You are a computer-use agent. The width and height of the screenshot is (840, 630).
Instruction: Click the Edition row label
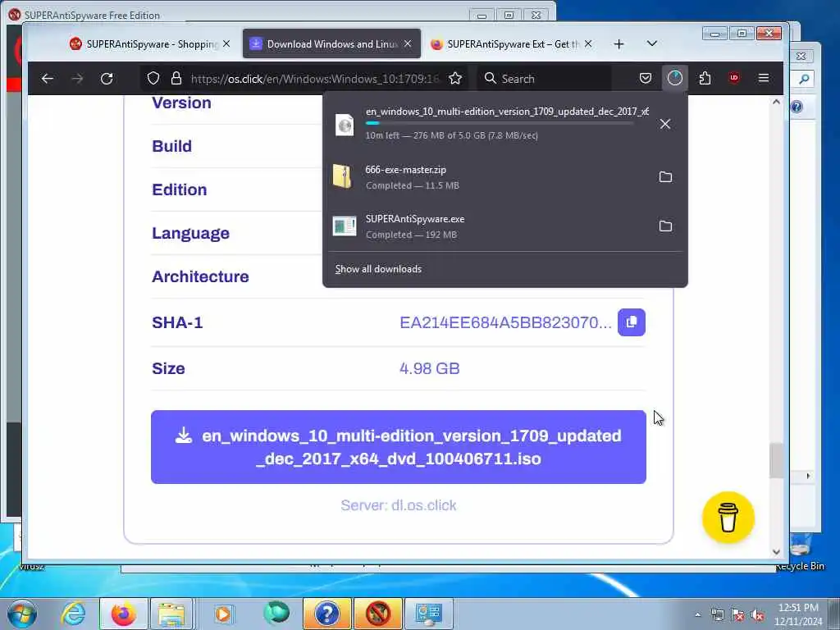180,189
